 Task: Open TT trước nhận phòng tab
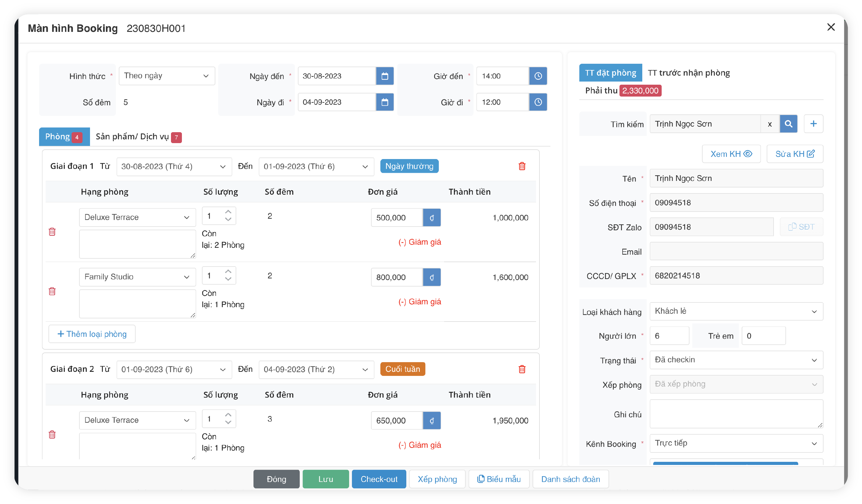(688, 73)
